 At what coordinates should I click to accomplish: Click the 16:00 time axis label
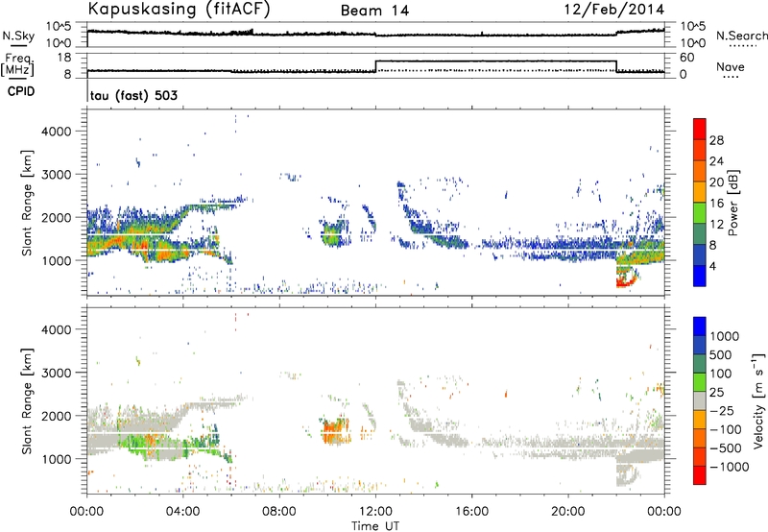471,512
